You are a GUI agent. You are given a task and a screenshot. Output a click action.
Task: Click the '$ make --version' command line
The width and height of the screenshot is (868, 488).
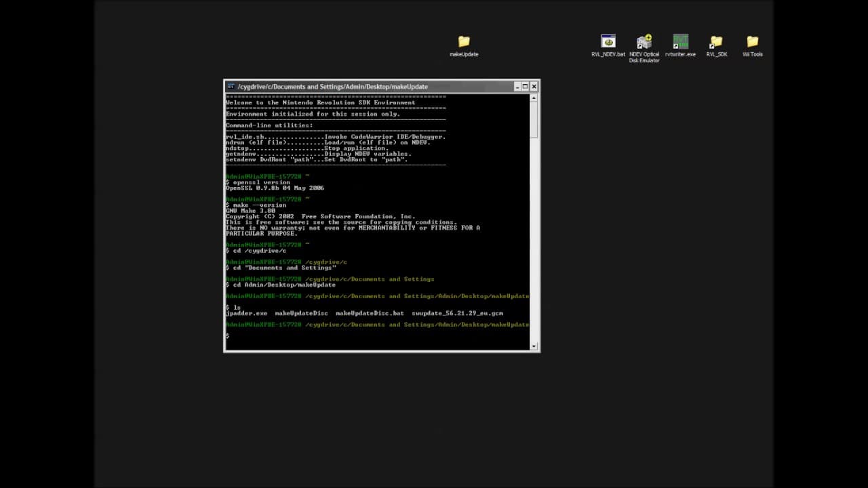click(256, 205)
